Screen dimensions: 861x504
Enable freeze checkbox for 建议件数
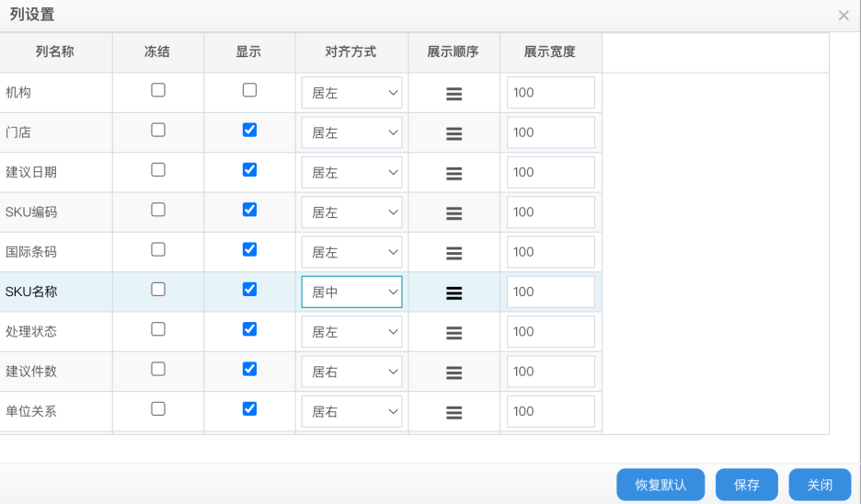pos(158,369)
